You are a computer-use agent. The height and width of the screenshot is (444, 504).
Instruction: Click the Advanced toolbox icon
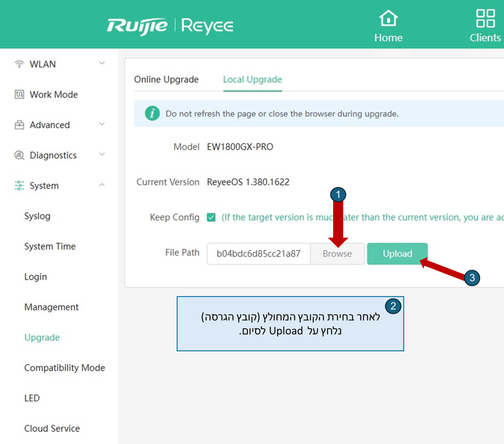pos(19,125)
